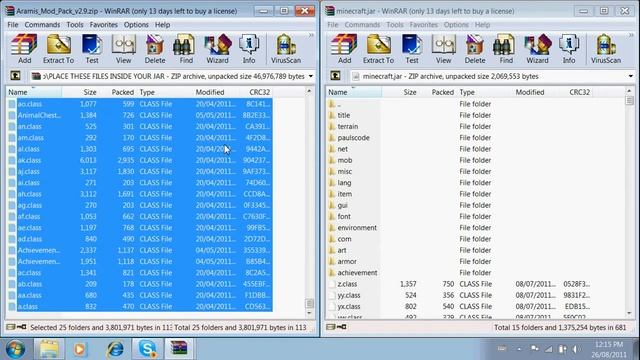Open Favorites menu in Aramis_Mod_Pack window
Image resolution: width=640 pixels, height=360 pixels.
coord(104,25)
